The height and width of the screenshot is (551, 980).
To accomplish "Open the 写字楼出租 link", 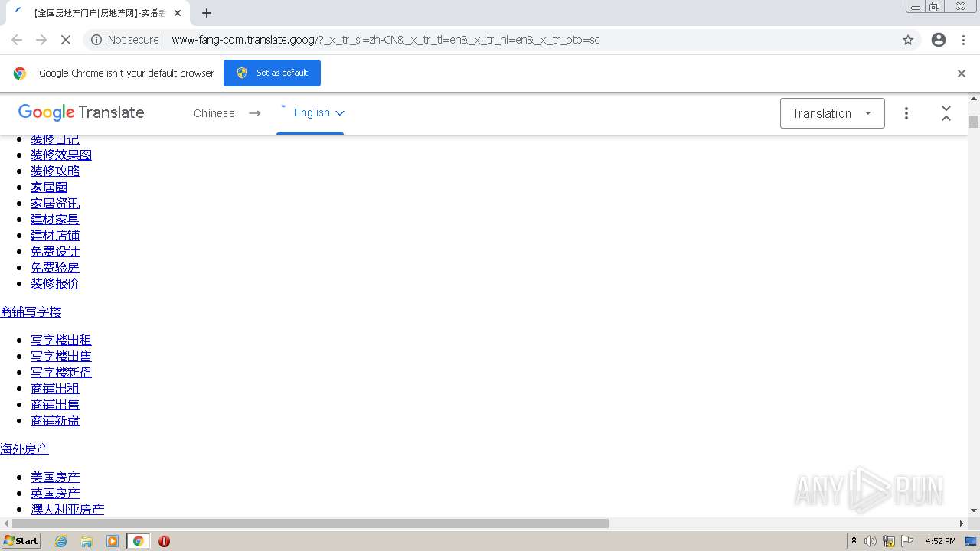I will click(x=61, y=340).
